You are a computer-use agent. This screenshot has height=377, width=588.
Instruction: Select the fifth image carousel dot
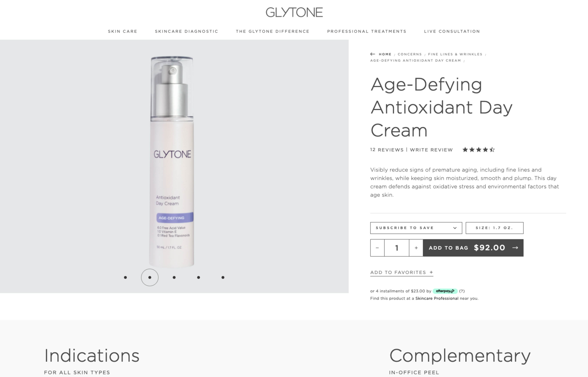coord(223,277)
